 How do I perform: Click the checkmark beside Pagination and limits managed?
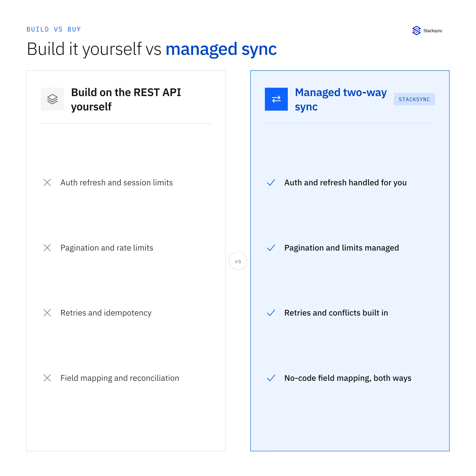271,248
